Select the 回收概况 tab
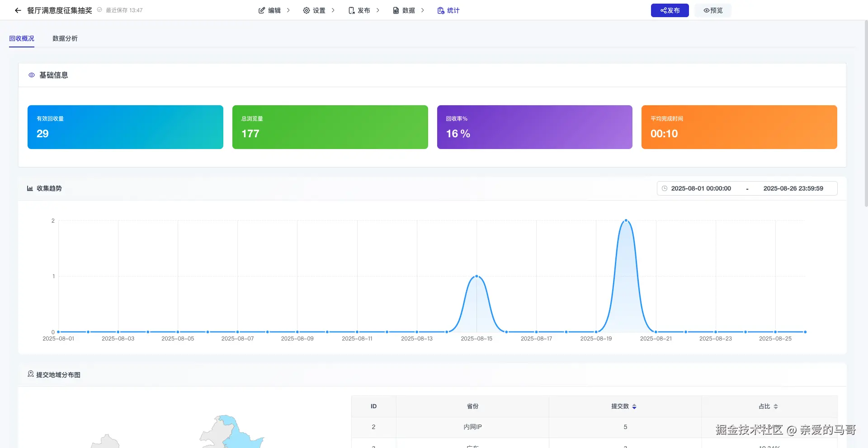The height and width of the screenshot is (448, 868). click(x=22, y=38)
